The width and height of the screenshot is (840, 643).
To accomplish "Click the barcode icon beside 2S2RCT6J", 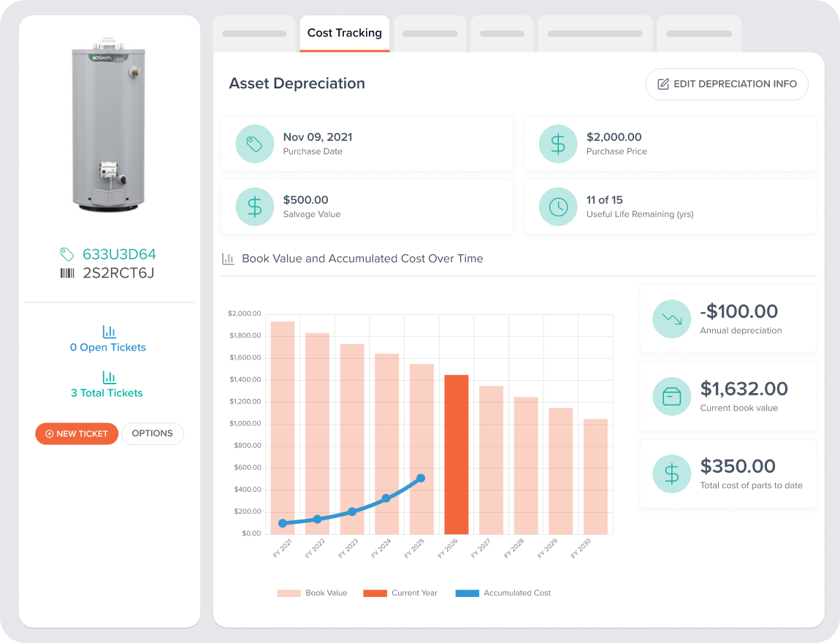I will tap(67, 273).
